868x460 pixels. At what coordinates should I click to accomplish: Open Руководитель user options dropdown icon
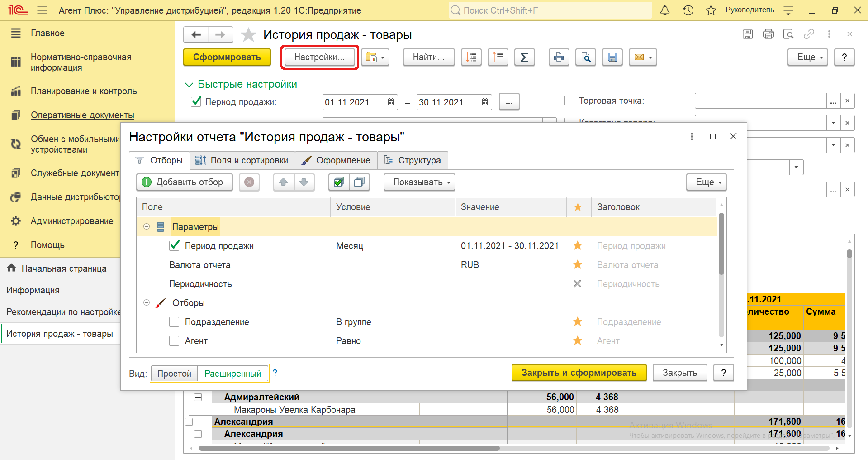(x=788, y=10)
